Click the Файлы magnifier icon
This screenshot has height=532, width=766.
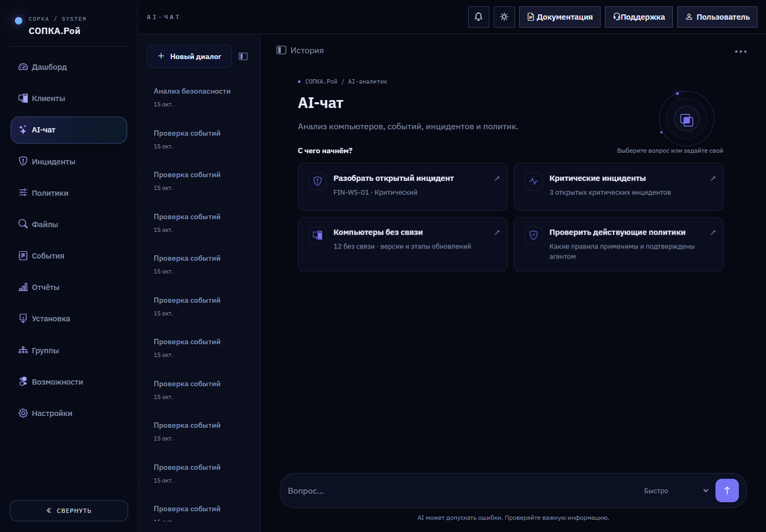(23, 224)
